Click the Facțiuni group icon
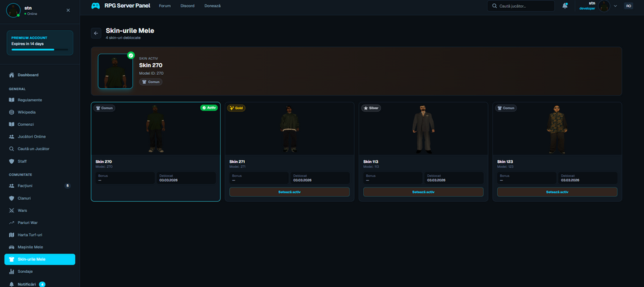 click(x=12, y=186)
